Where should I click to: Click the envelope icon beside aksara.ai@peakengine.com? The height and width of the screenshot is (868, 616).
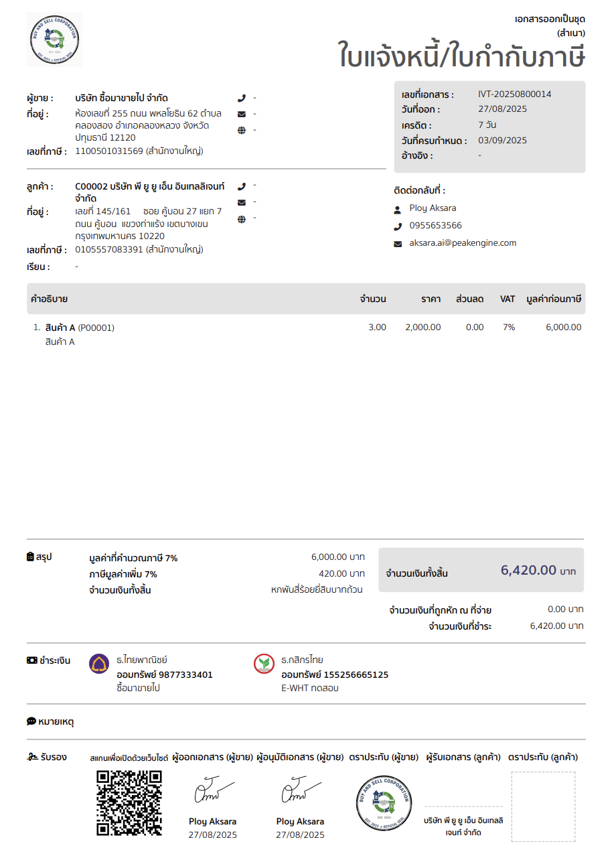coord(398,244)
